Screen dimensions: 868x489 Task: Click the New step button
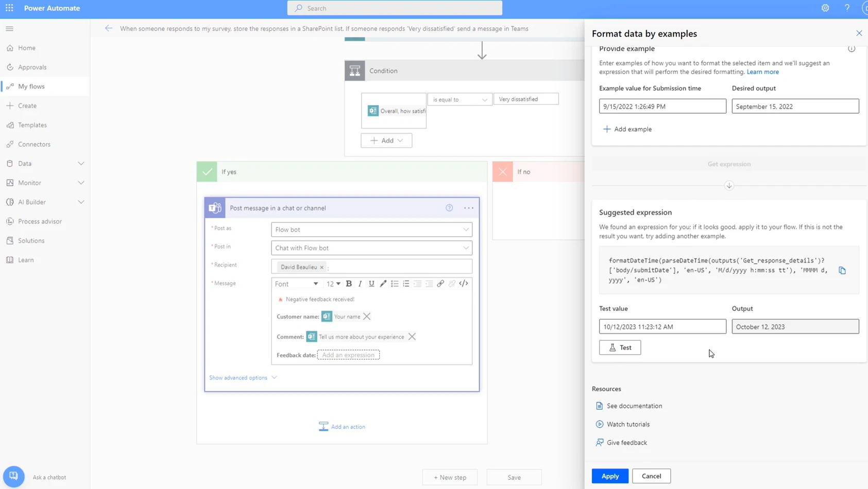(x=450, y=477)
